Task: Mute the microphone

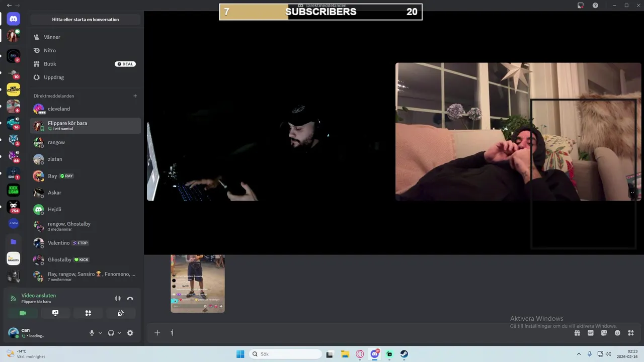Action: tap(92, 333)
